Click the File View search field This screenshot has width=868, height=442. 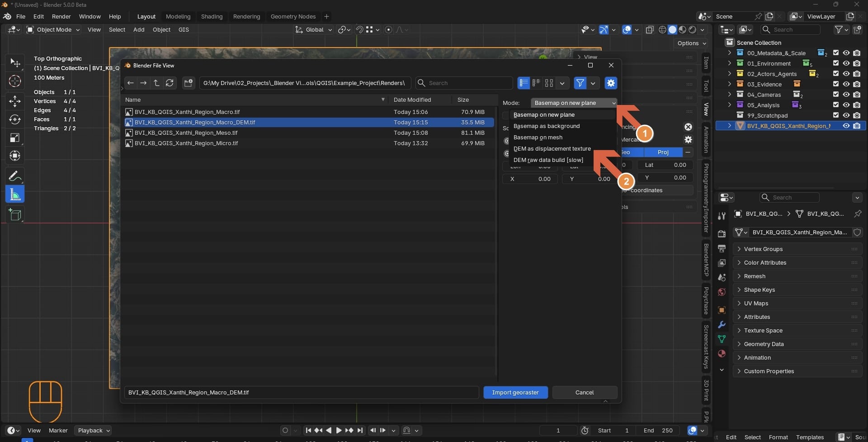[464, 83]
